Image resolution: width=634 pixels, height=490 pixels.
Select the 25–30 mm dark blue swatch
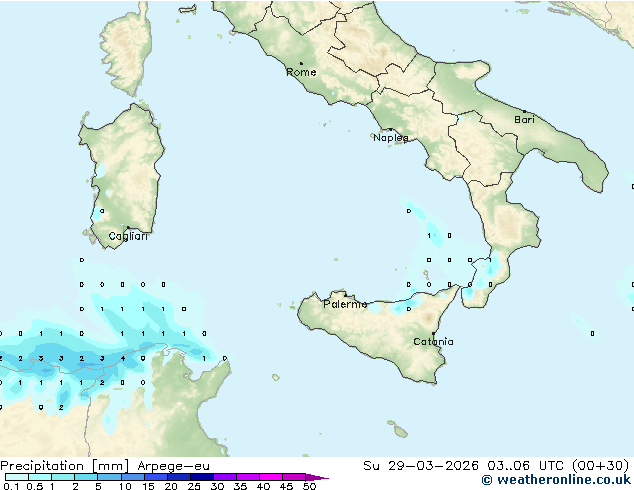201,477
